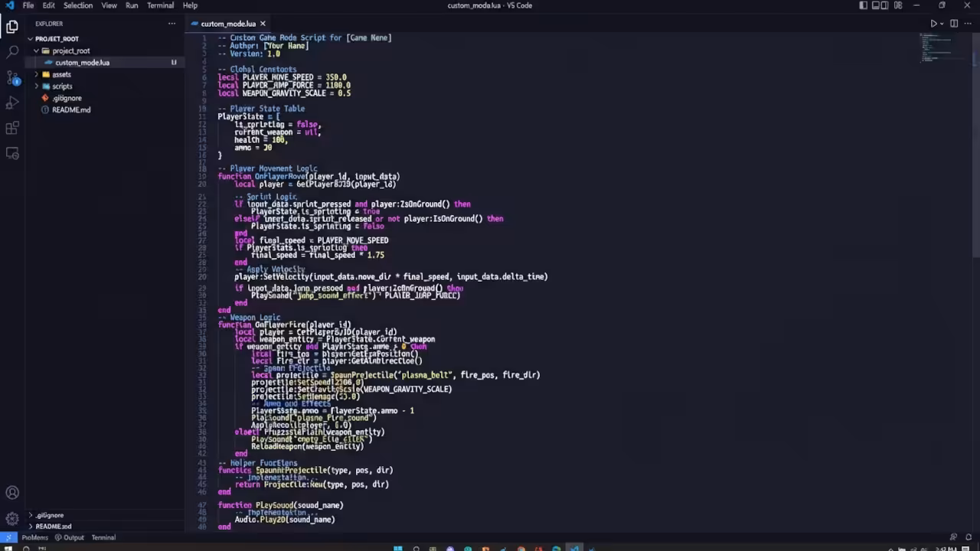The height and width of the screenshot is (551, 980).
Task: Open the Manage gear menu
Action: point(12,518)
